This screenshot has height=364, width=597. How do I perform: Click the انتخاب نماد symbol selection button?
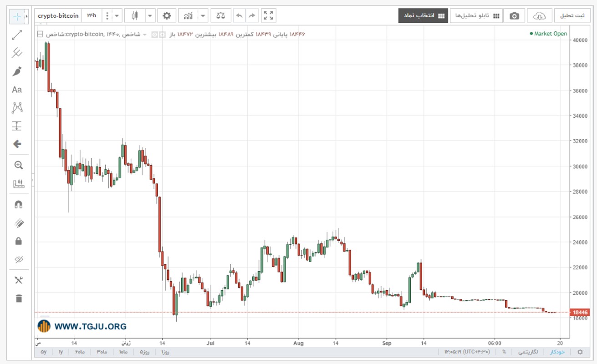423,16
